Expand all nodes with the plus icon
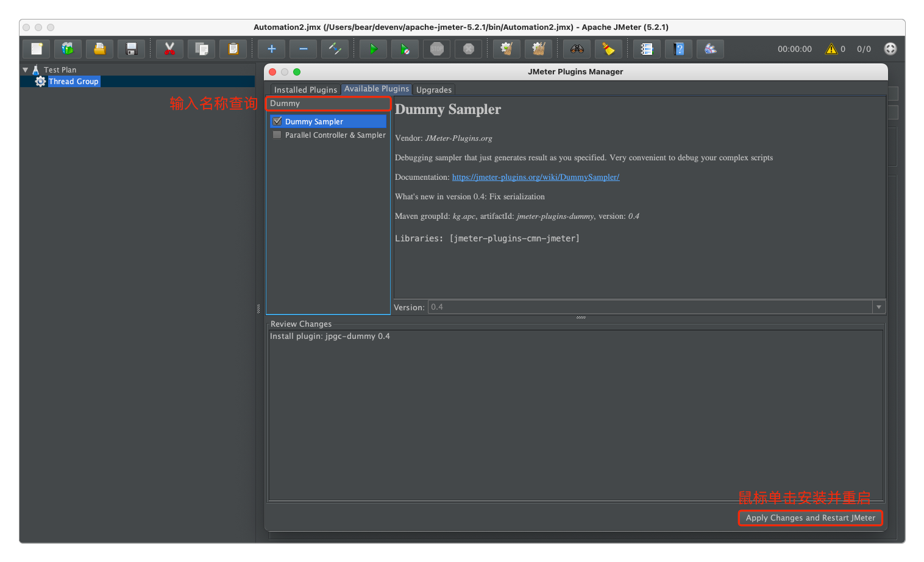924x562 pixels. click(272, 49)
